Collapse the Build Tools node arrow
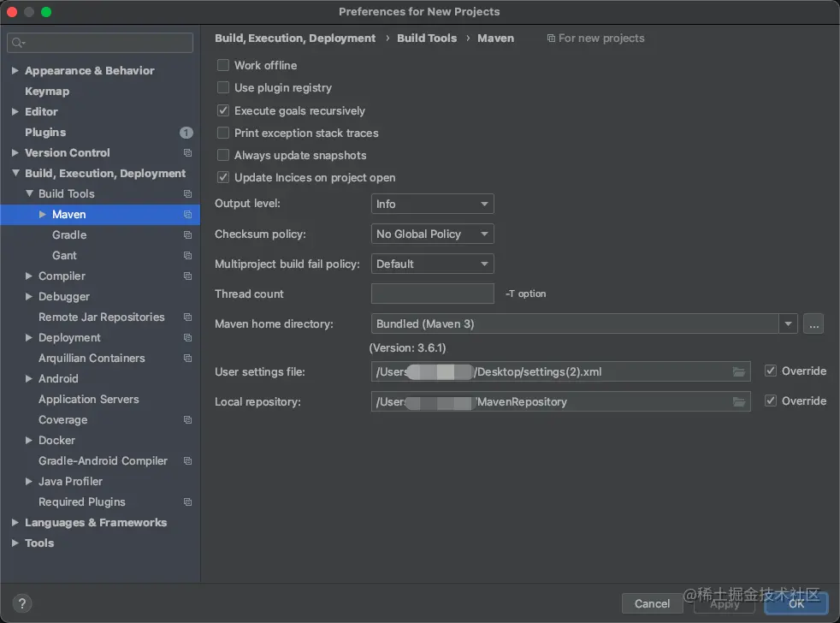The image size is (840, 623). click(x=29, y=193)
